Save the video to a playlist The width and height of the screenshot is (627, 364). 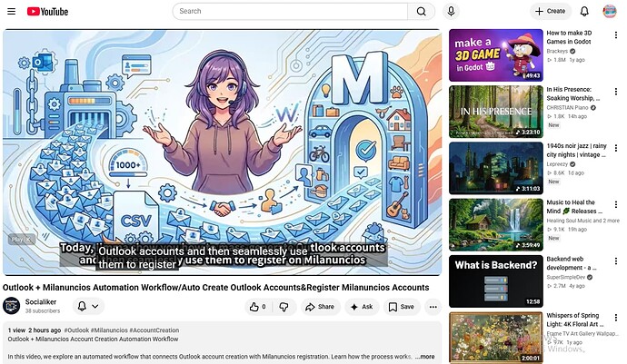[x=402, y=307]
